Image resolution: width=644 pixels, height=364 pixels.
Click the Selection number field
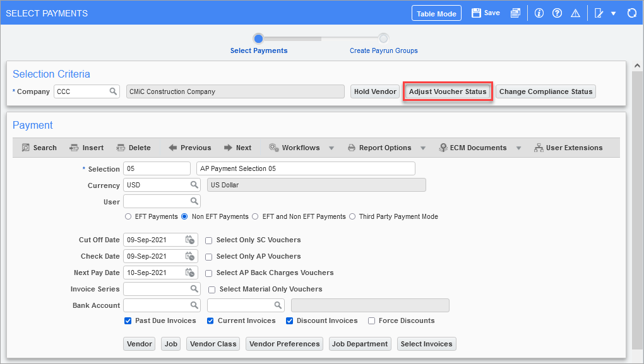point(157,168)
